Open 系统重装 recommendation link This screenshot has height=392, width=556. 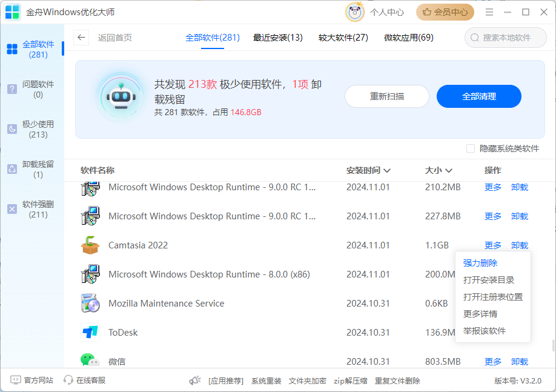[x=266, y=380]
